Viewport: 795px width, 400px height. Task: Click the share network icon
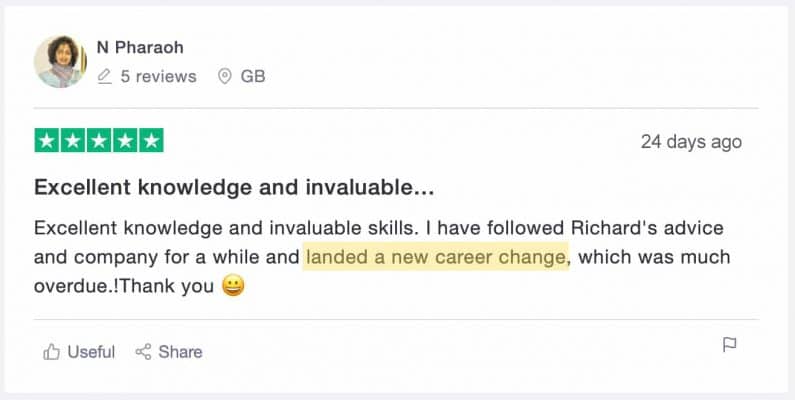click(x=143, y=351)
